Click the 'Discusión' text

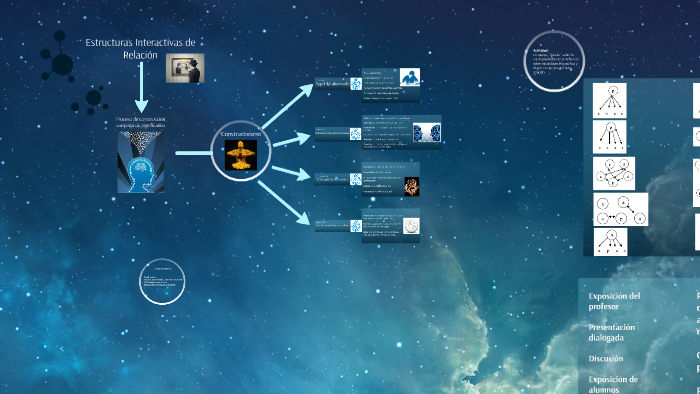point(605,358)
